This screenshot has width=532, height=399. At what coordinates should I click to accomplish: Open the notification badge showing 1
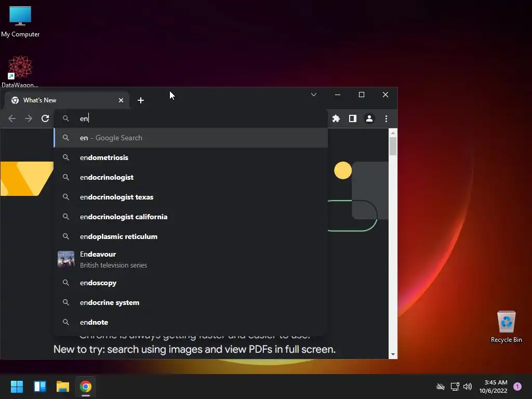(517, 387)
